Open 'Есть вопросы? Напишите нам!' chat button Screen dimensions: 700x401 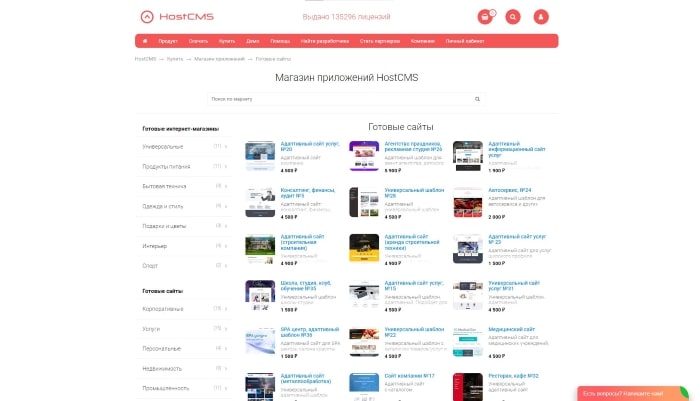pyautogui.click(x=633, y=393)
